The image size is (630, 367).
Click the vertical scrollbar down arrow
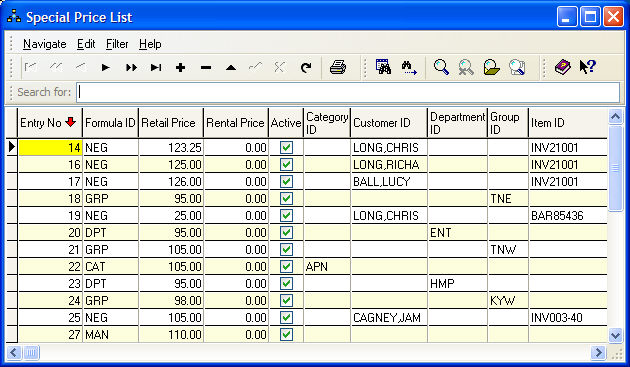615,335
